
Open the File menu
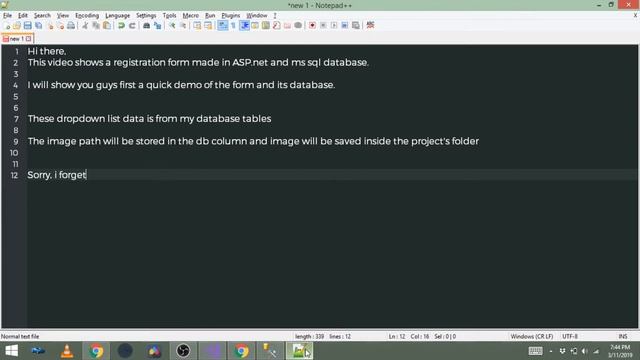[x=7, y=16]
